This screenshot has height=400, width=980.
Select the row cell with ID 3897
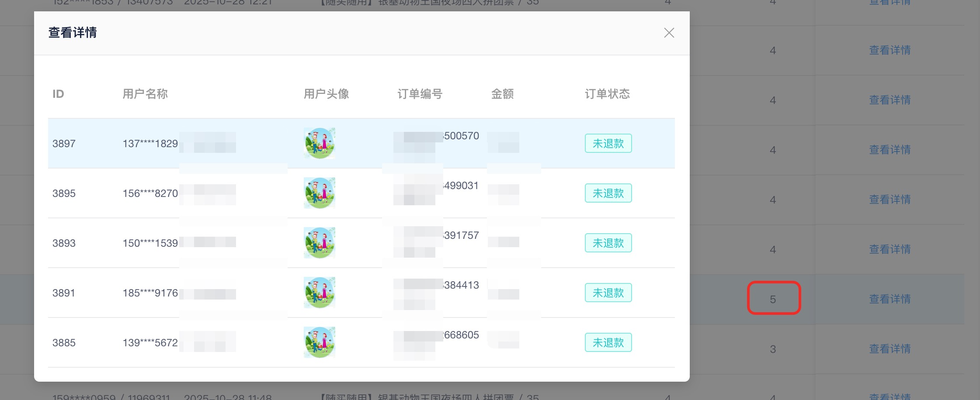(64, 144)
